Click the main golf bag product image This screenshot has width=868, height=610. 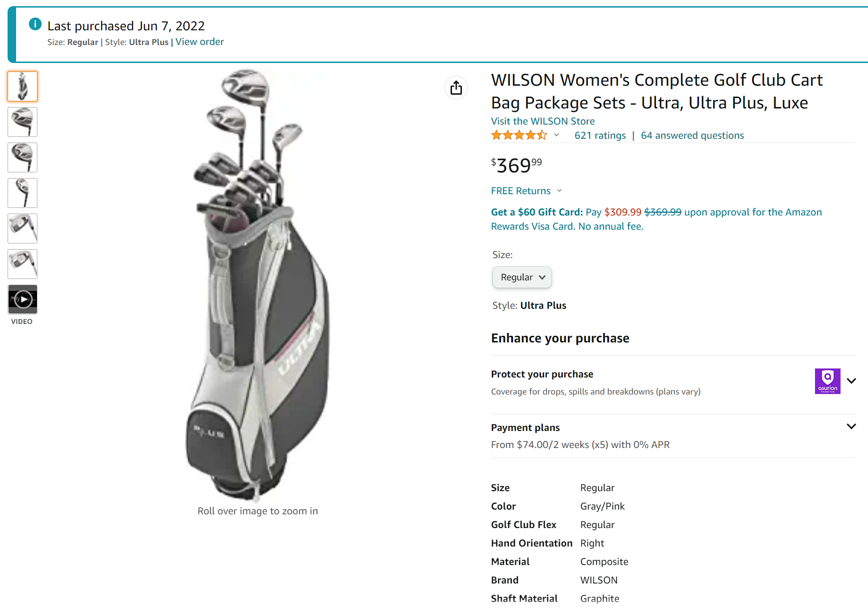(x=258, y=284)
